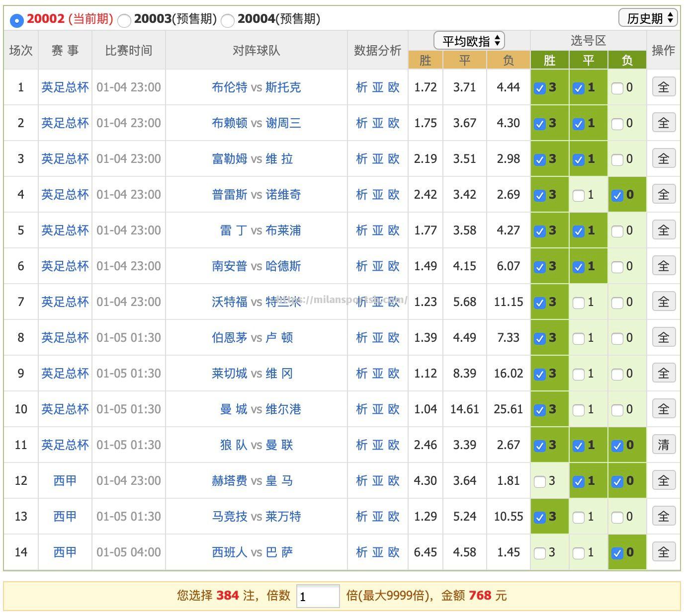Click the multiplier (倍数) input field

pos(318,596)
